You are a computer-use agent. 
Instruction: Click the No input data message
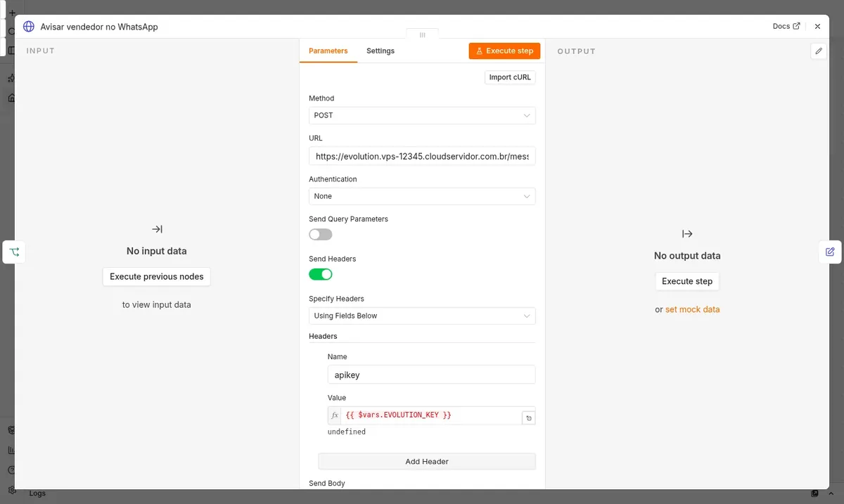coord(156,251)
